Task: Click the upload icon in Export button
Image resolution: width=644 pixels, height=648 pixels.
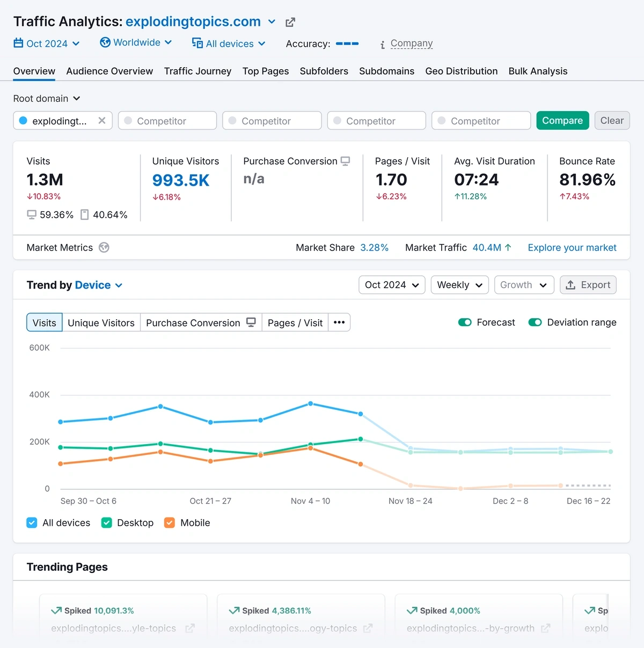Action: [570, 285]
